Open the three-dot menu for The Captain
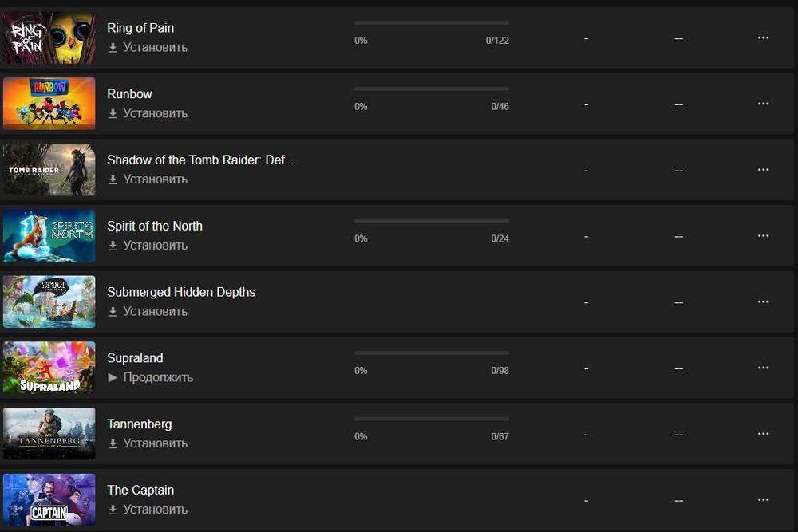 [763, 500]
